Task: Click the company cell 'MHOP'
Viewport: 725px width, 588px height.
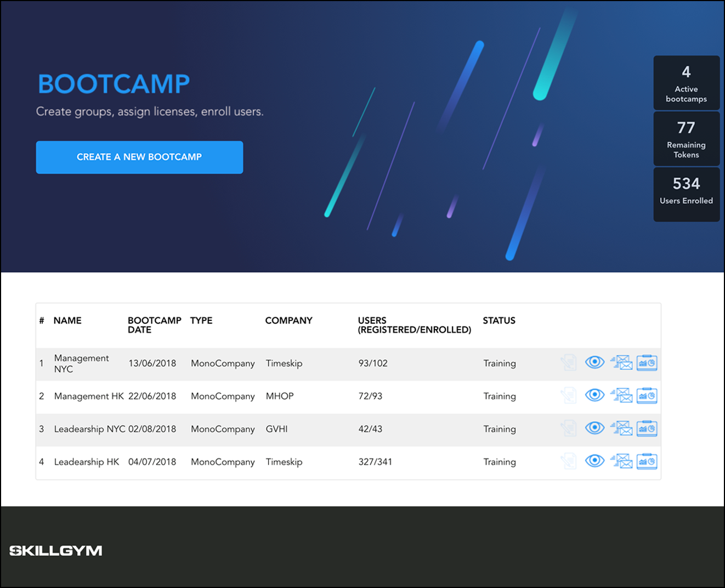Action: pyautogui.click(x=280, y=396)
